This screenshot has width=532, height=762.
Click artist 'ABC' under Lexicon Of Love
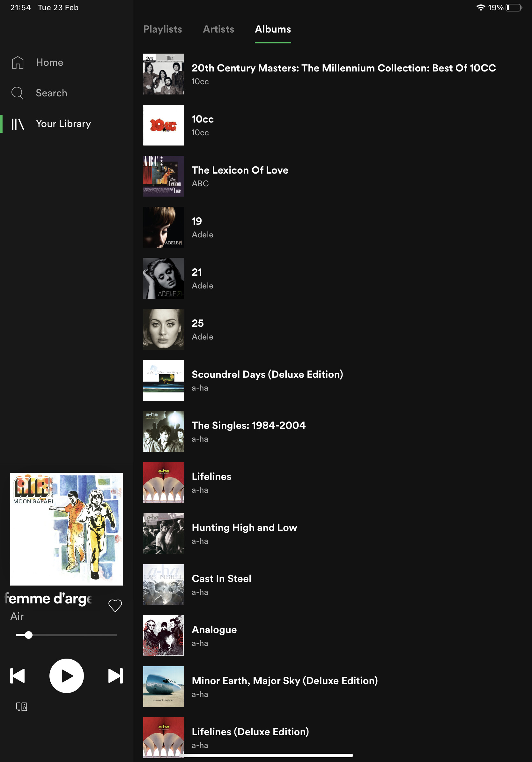200,183
